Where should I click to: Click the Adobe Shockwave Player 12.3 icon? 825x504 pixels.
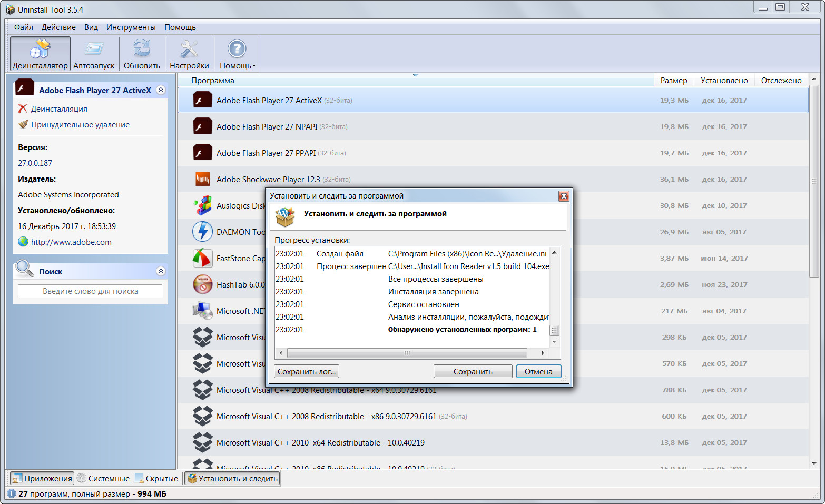click(x=202, y=179)
